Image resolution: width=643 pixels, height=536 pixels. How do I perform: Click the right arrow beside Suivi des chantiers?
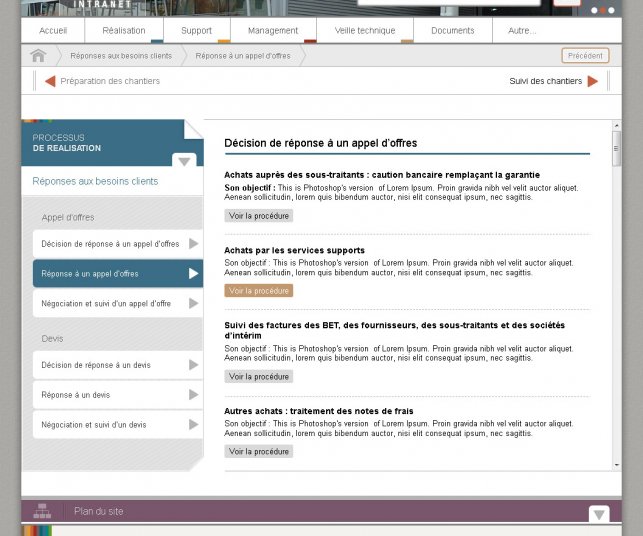pyautogui.click(x=593, y=81)
